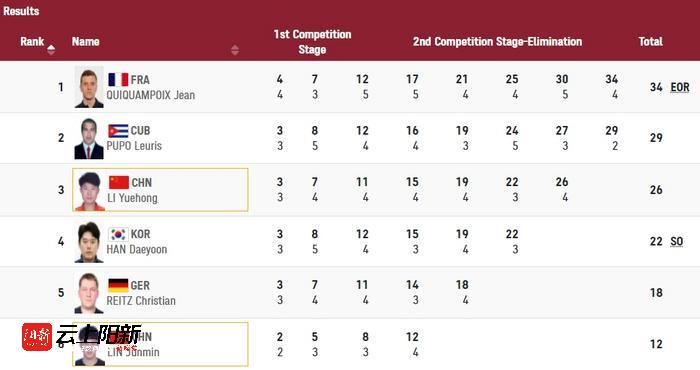
Task: Open PUPO Leuris athlete photo
Action: tap(89, 138)
